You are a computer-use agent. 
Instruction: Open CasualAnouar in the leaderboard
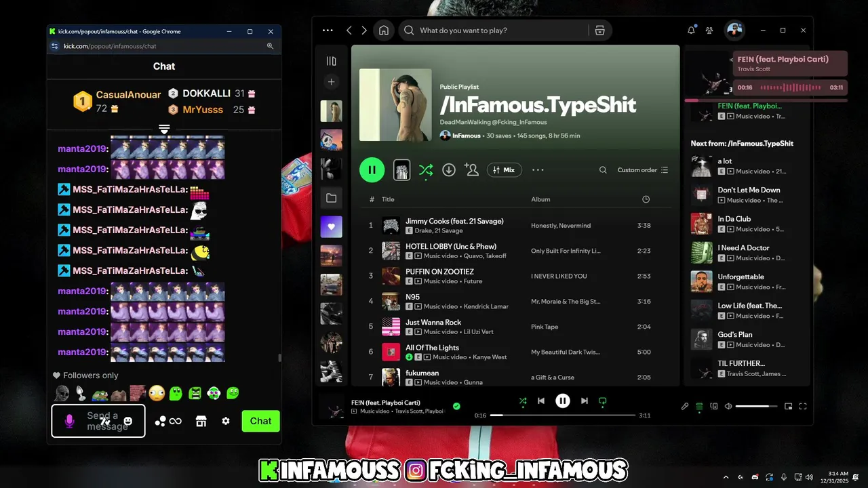[128, 95]
